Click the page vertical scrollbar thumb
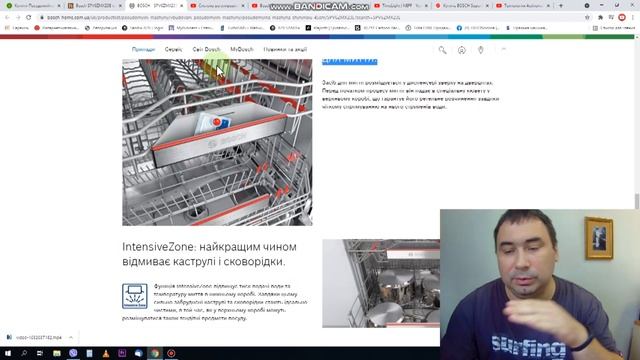This screenshot has height=360, width=640. [636, 201]
